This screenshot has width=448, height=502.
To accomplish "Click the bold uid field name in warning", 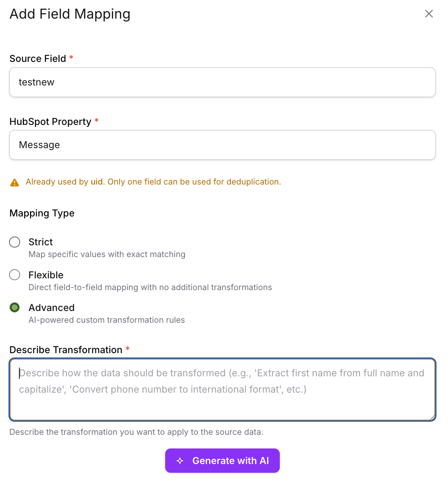I will pyautogui.click(x=97, y=182).
